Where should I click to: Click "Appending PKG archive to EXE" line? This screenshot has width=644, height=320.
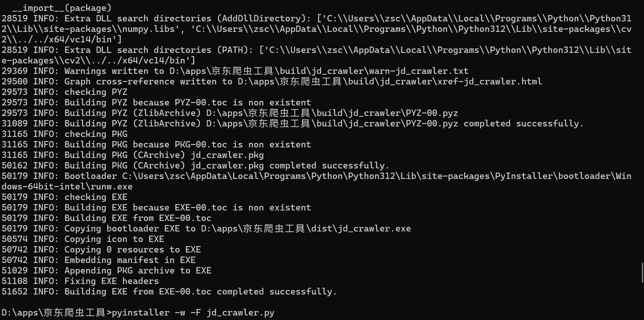[x=138, y=270]
